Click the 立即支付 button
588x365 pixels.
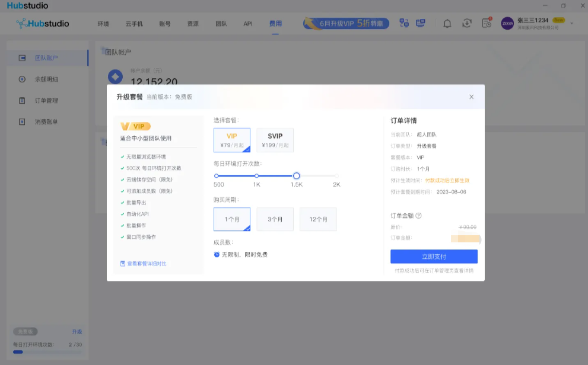pyautogui.click(x=434, y=257)
